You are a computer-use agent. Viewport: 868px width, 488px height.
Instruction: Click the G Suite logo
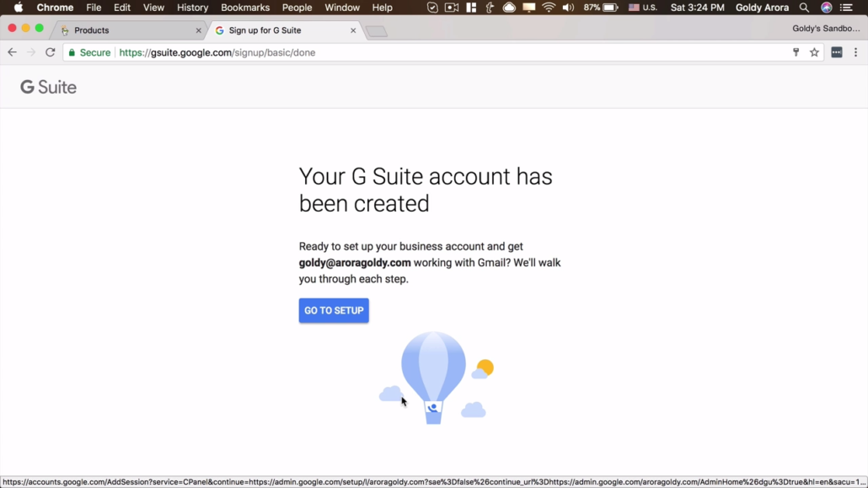(x=49, y=87)
